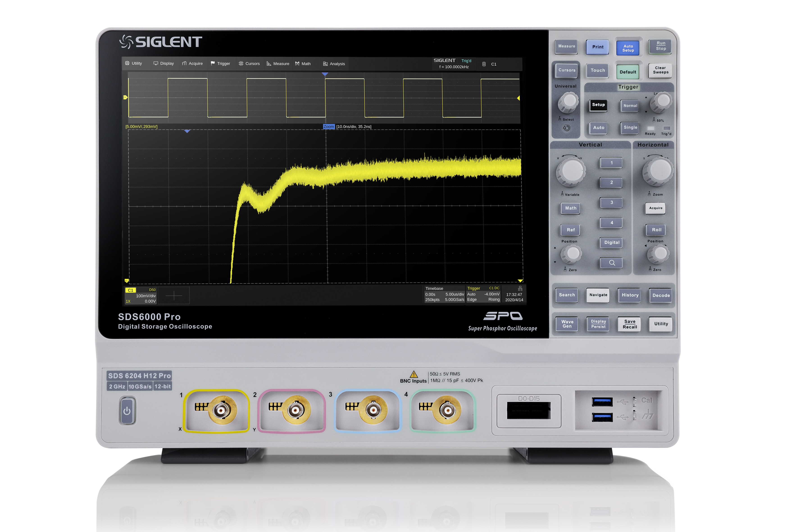Screen dimensions: 798x532
Task: Tap the power button on the front panel
Action: pos(127,411)
